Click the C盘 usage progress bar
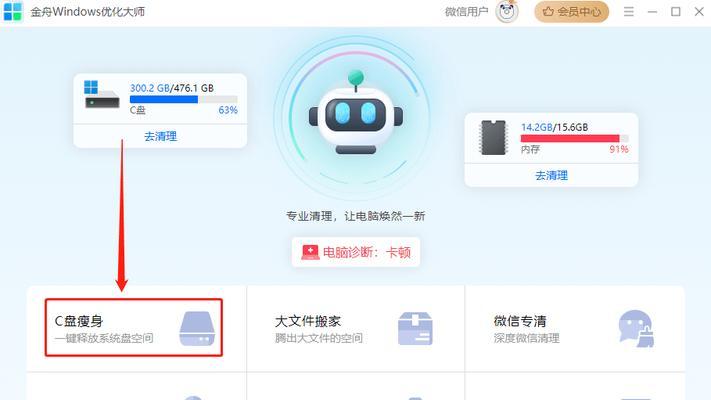The image size is (711, 400). [x=184, y=99]
